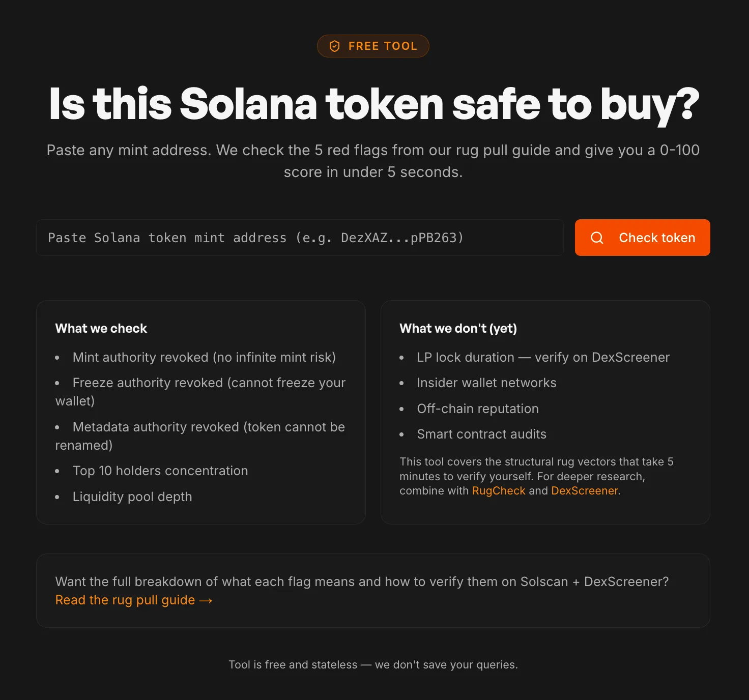This screenshot has width=749, height=700.
Task: Click the "Top 10 holders concentration" item
Action: tap(160, 471)
